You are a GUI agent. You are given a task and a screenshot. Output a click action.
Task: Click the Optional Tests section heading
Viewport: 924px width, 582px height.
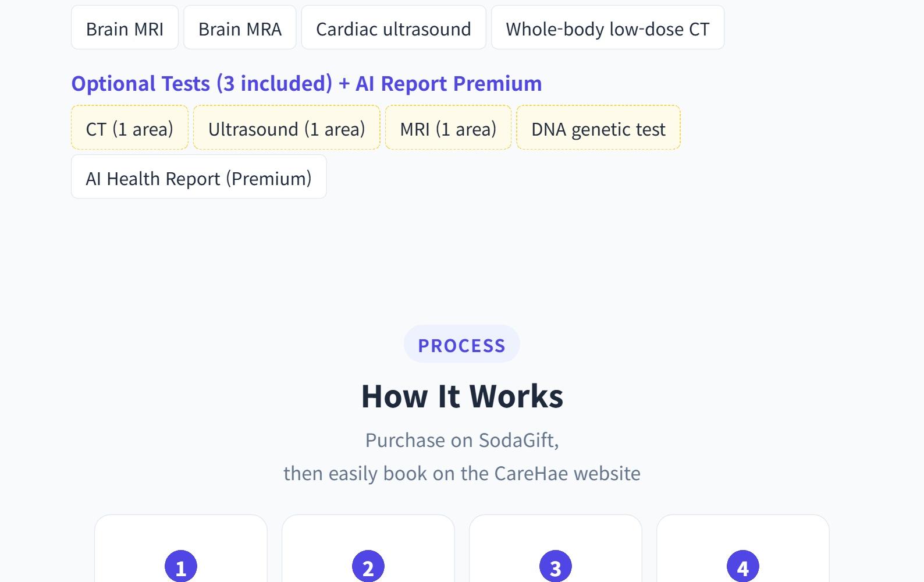coord(306,83)
